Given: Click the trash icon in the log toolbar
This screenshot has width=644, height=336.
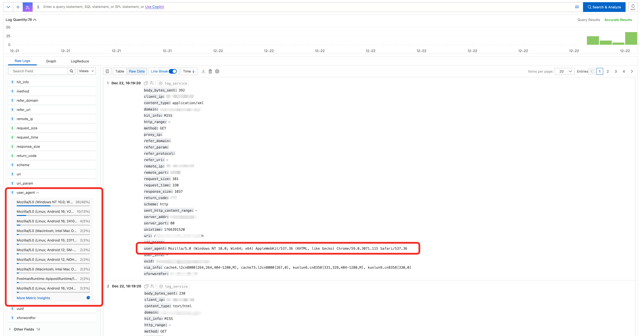Looking at the screenshot, I should [210, 71].
